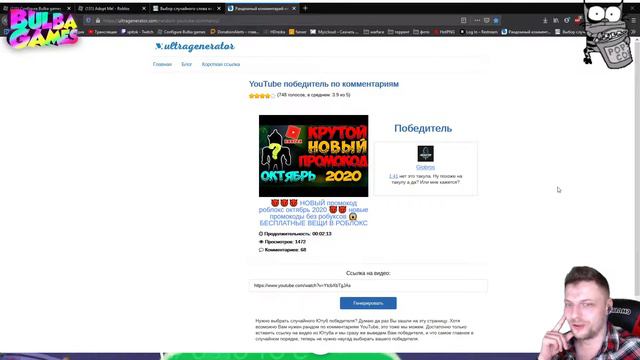Screen dimensions: 640x360
Task: Open the Трансляция YouTube bookmark
Action: click(x=102, y=32)
